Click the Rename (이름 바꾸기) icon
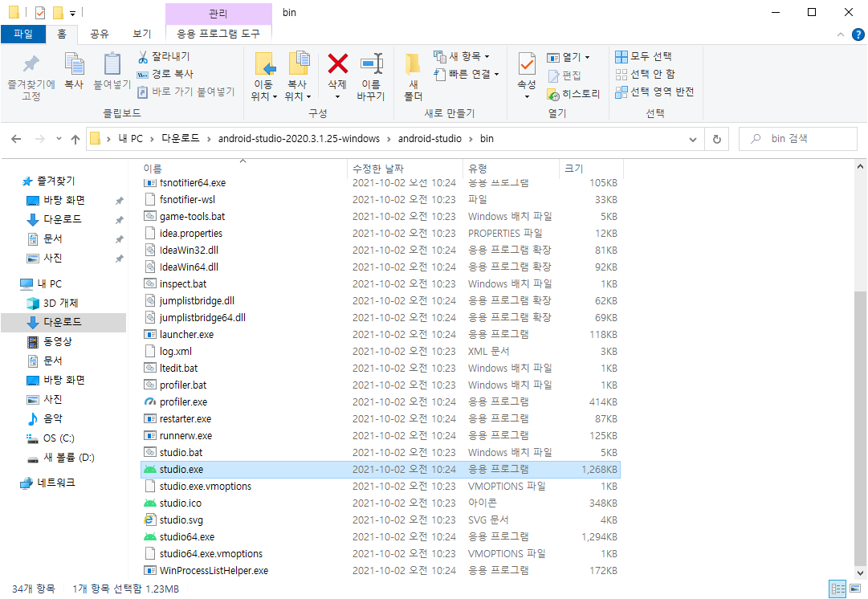 372,63
